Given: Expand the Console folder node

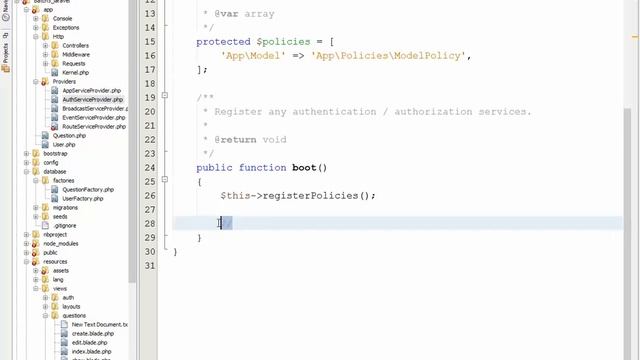Looking at the screenshot, I should pyautogui.click(x=36, y=18).
